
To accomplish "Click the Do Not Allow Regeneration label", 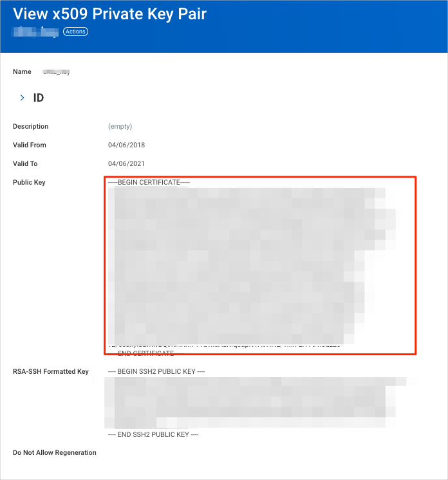I will 55,453.
